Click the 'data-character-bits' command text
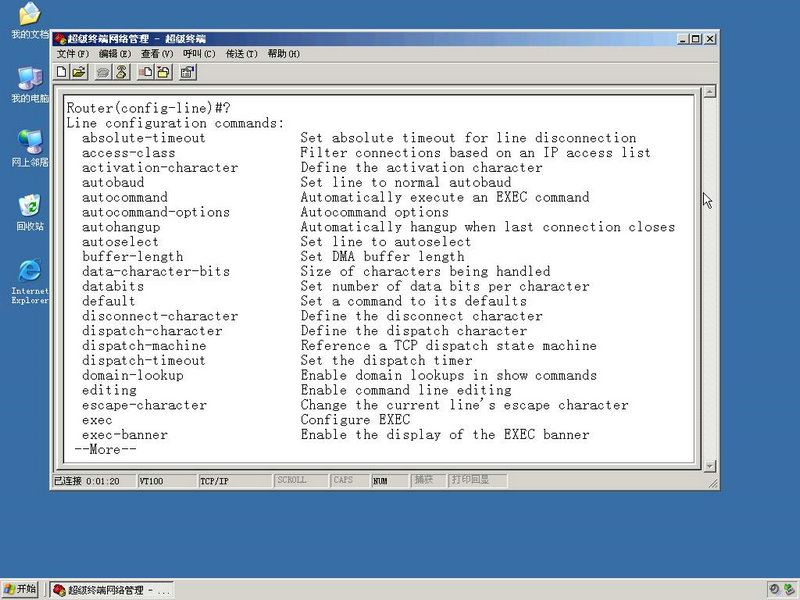 pyautogui.click(x=156, y=271)
